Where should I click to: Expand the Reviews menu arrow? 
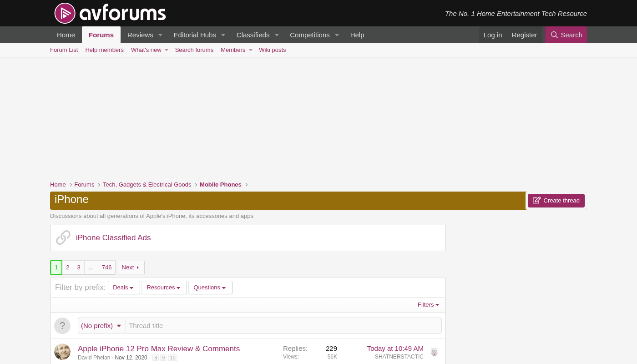click(160, 35)
